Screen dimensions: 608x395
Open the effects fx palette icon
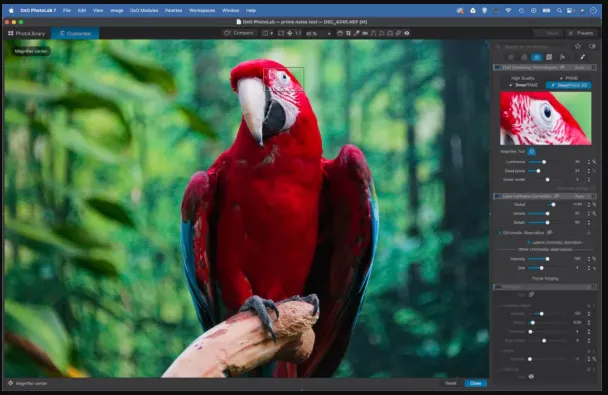[562, 57]
